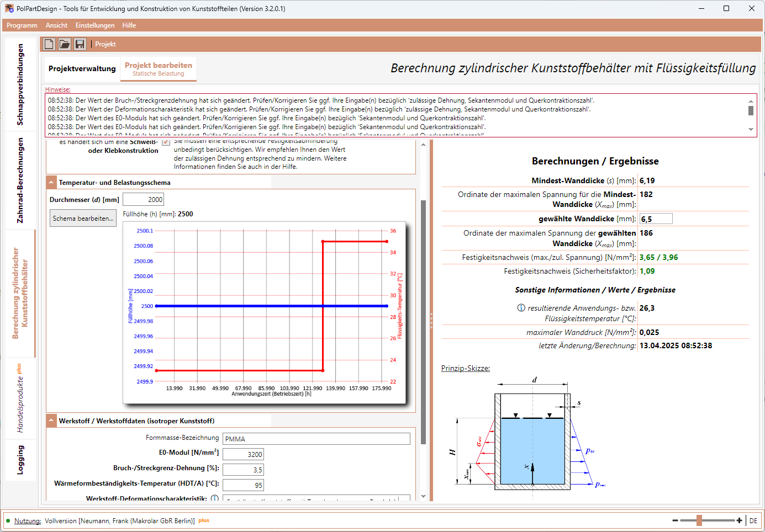Click scroll-up arrow of left panel

pos(424,145)
